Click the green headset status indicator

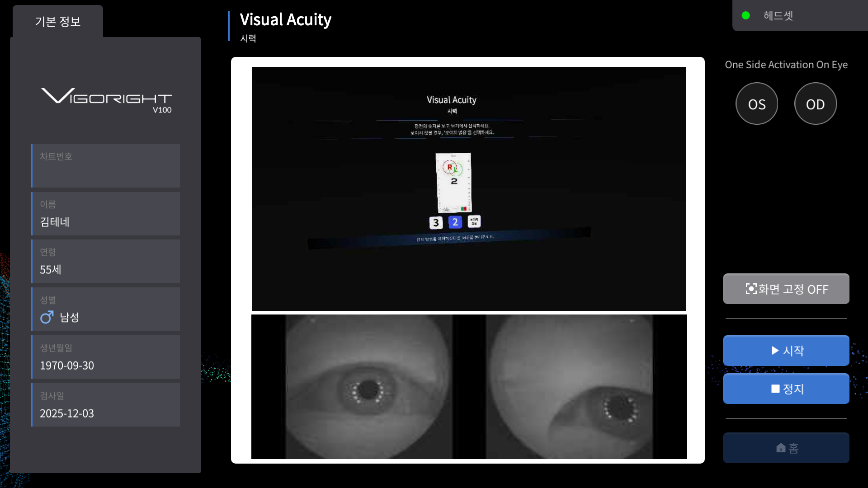746,16
